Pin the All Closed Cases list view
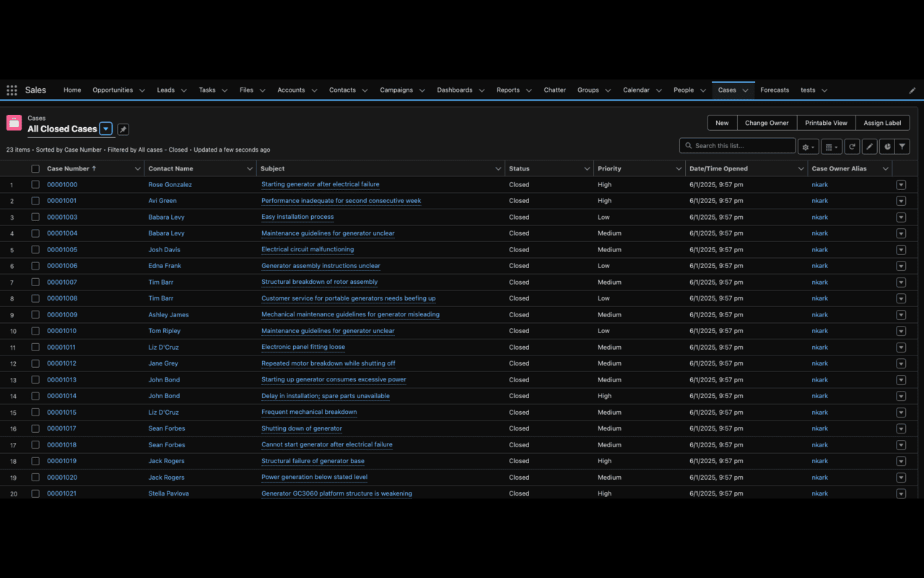The image size is (924, 578). click(123, 129)
